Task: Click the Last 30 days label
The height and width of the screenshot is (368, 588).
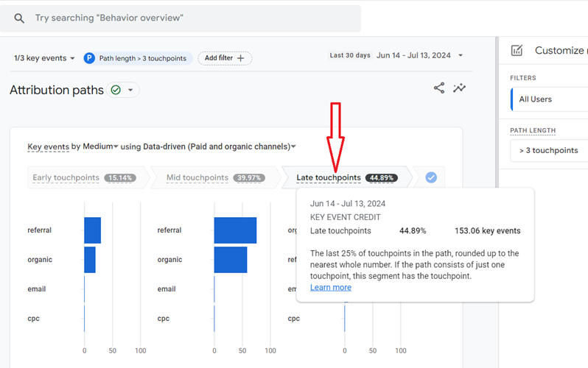Action: (350, 55)
